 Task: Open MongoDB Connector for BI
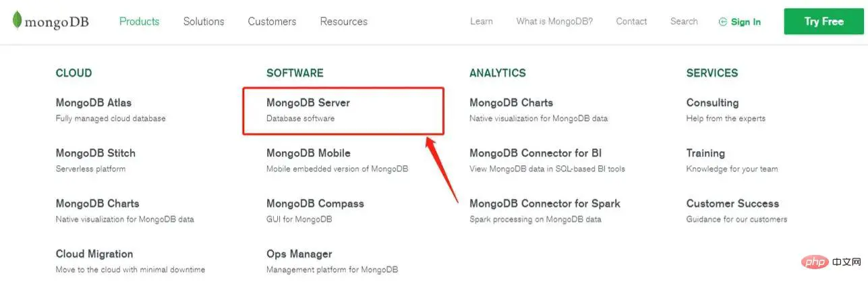(x=536, y=153)
